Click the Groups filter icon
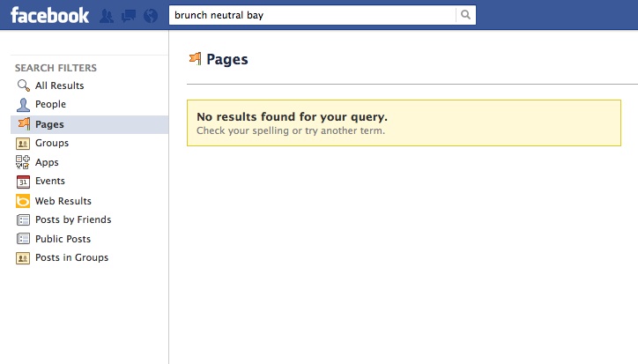The height and width of the screenshot is (364, 638). point(24,143)
